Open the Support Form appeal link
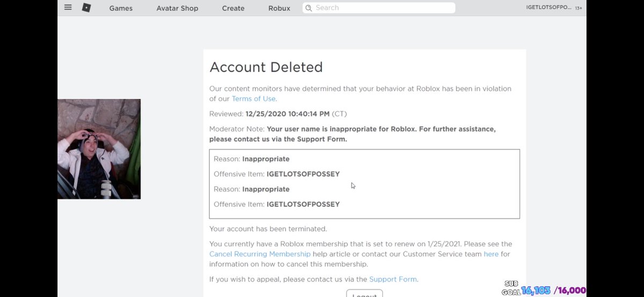This screenshot has width=644, height=297. pyautogui.click(x=393, y=279)
